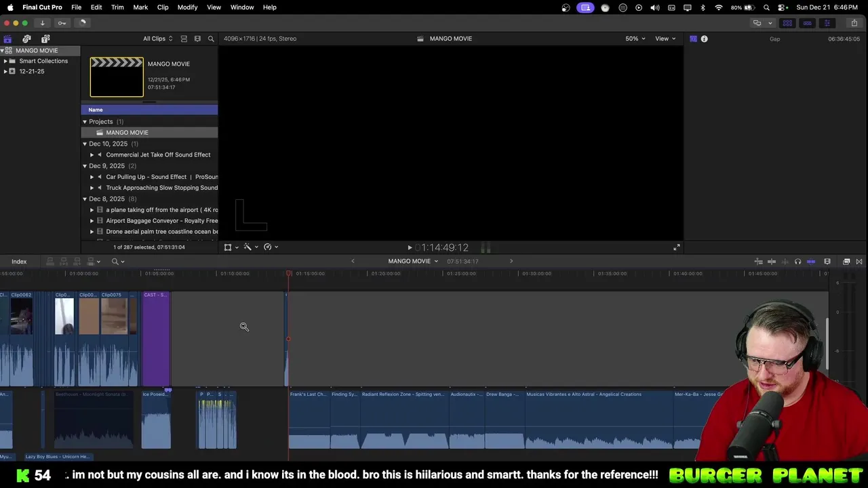Open the enhancement magic wand menu
Viewport: 868px width, 488px height.
point(250,247)
